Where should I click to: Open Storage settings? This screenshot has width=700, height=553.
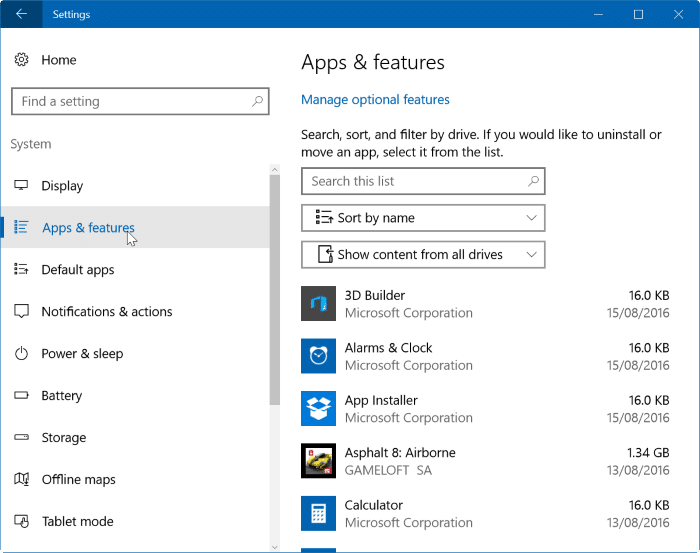click(135, 437)
